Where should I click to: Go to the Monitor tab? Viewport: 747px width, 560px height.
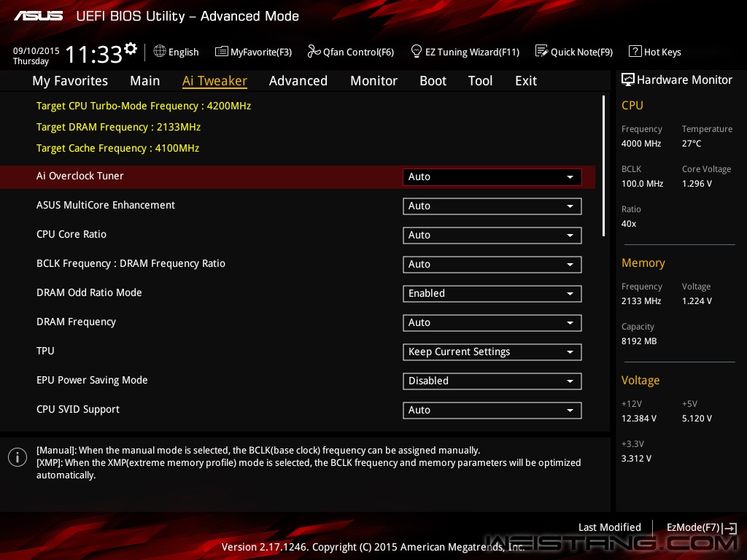373,81
